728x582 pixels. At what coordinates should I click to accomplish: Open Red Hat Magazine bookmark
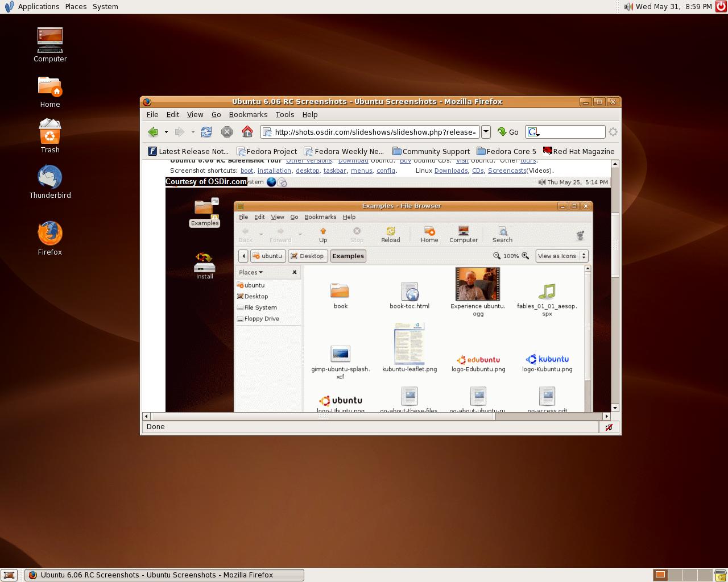click(579, 151)
